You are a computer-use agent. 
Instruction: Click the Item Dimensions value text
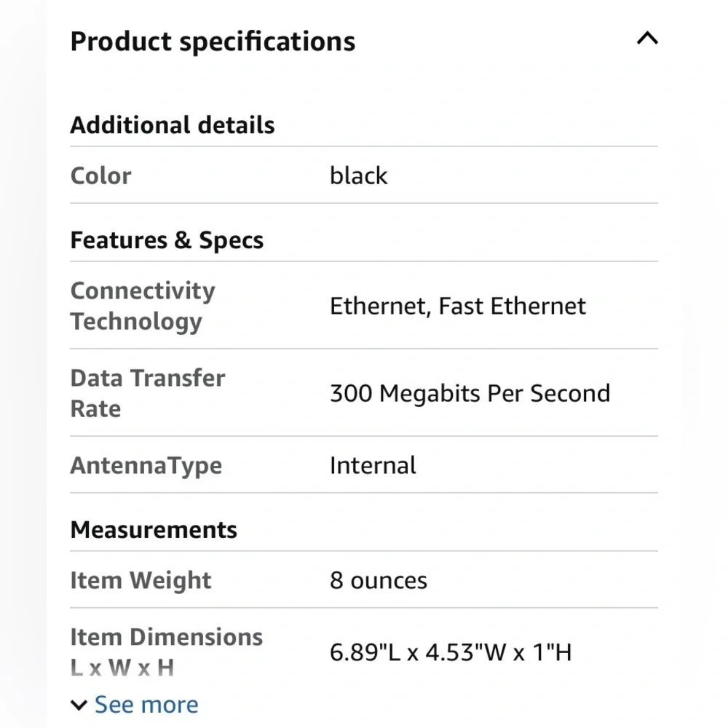[451, 652]
